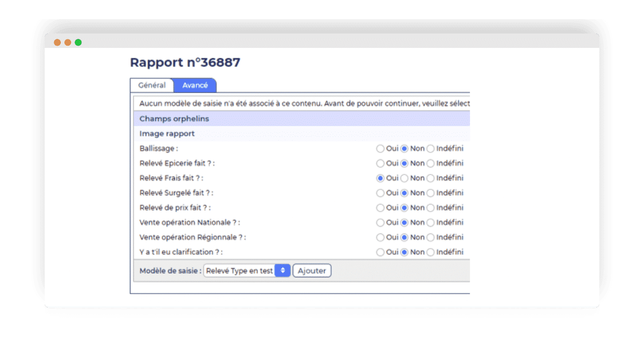Click the Ajouter button

pyautogui.click(x=312, y=271)
